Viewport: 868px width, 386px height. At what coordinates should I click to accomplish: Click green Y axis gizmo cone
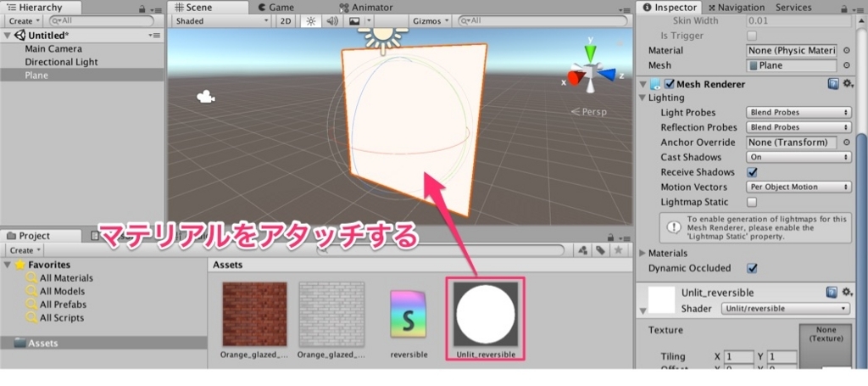(x=591, y=52)
